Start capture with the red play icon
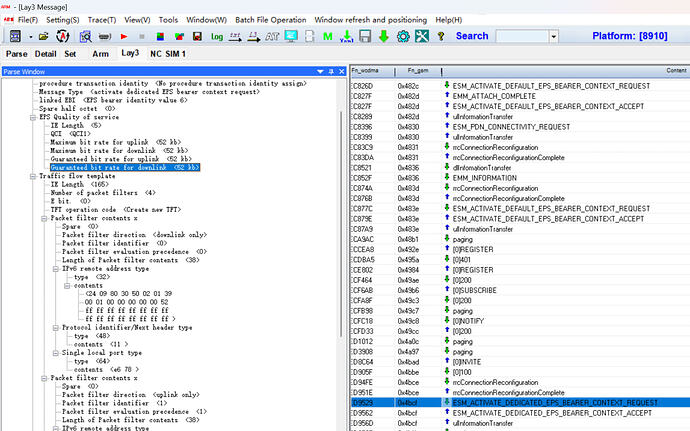The width and height of the screenshot is (690, 431). [124, 37]
